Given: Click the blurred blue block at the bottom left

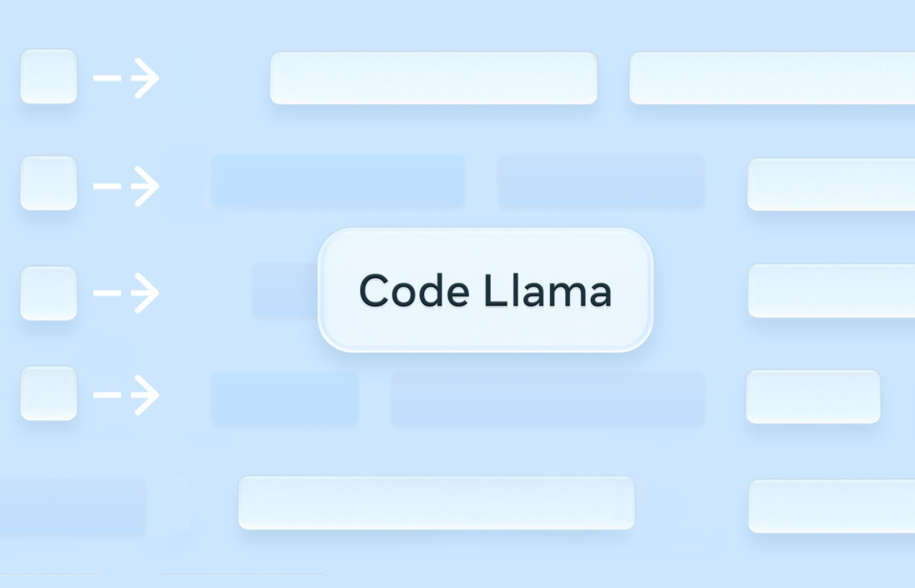Looking at the screenshot, I should point(73,507).
